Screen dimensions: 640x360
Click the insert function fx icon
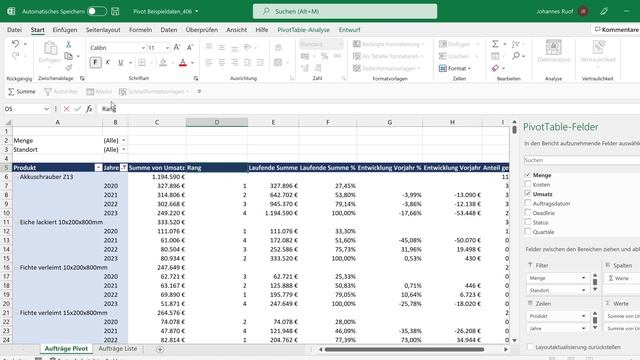coord(89,109)
